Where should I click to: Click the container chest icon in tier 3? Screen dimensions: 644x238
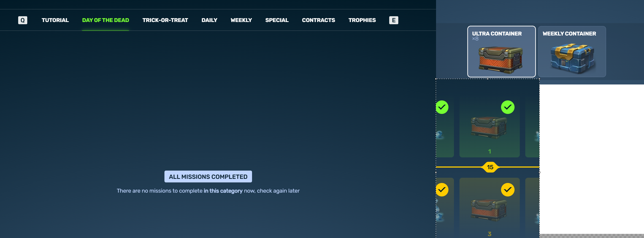coord(489,210)
